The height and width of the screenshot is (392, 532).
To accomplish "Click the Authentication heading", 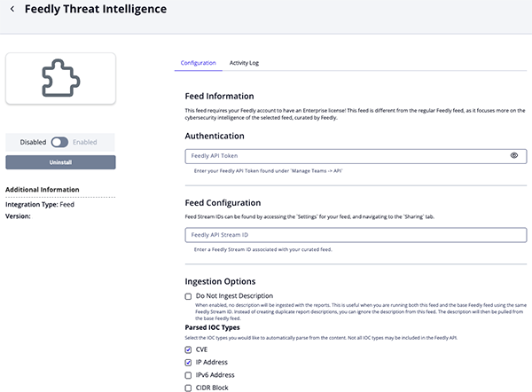I will (215, 136).
